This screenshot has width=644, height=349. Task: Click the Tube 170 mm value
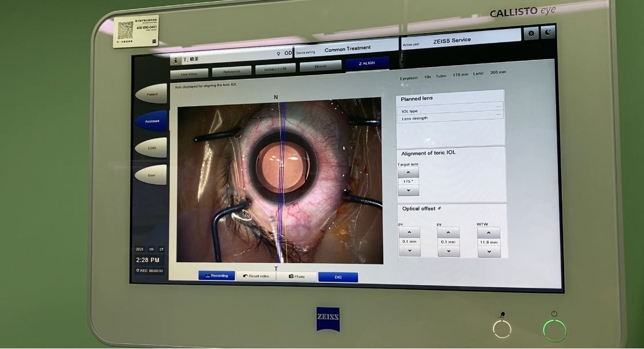(460, 75)
